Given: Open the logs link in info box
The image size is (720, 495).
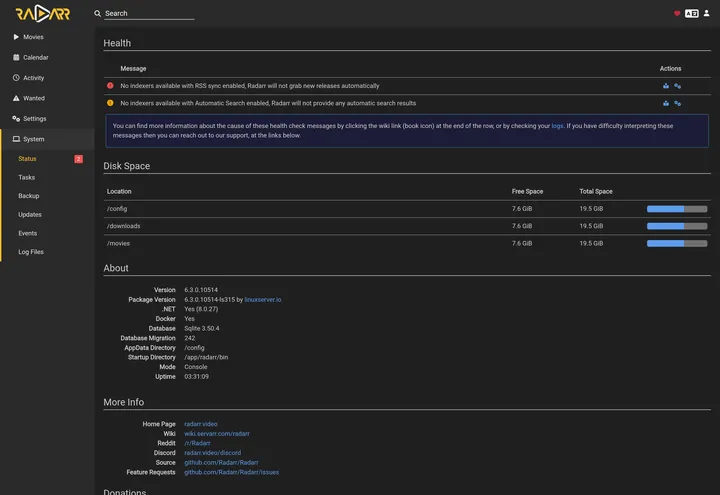Looking at the screenshot, I should tap(557, 126).
